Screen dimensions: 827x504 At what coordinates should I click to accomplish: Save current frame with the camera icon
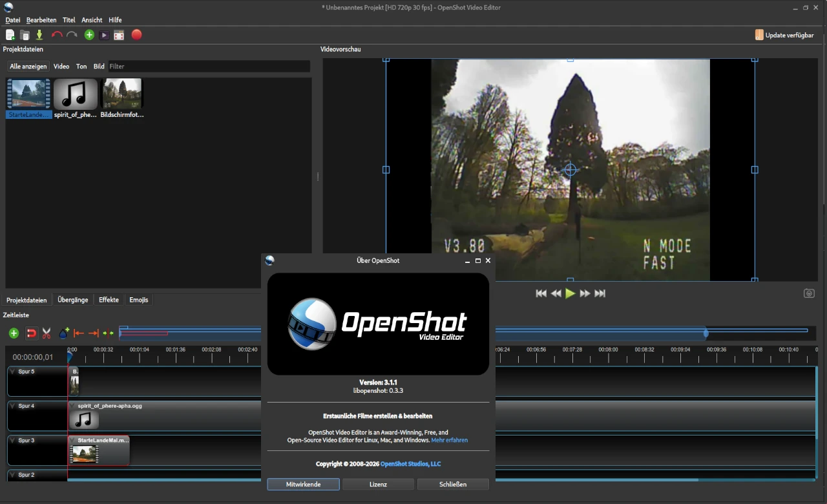coord(809,293)
